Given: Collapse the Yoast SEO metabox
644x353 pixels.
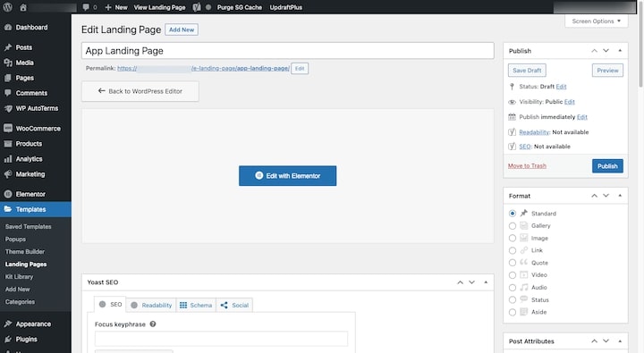Looking at the screenshot, I should coord(486,282).
